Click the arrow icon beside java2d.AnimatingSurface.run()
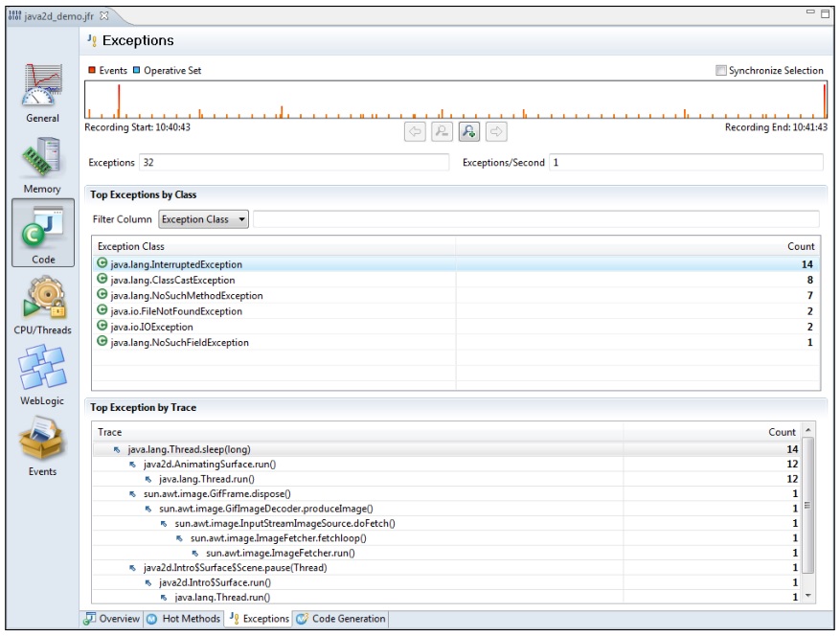The width and height of the screenshot is (840, 636). pyautogui.click(x=132, y=465)
